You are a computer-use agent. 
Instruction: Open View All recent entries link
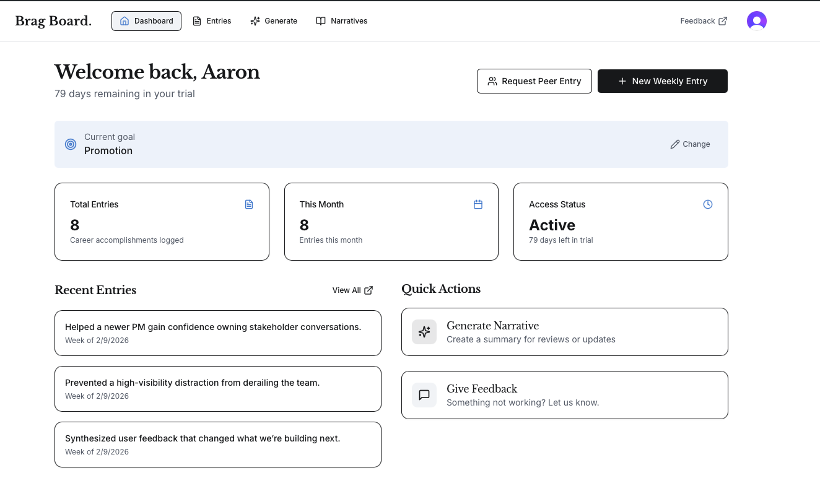click(352, 290)
